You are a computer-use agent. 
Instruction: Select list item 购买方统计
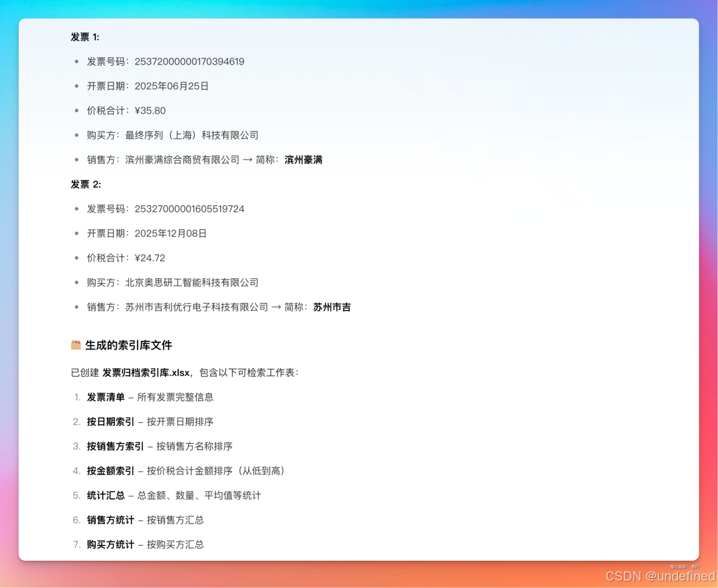point(111,545)
